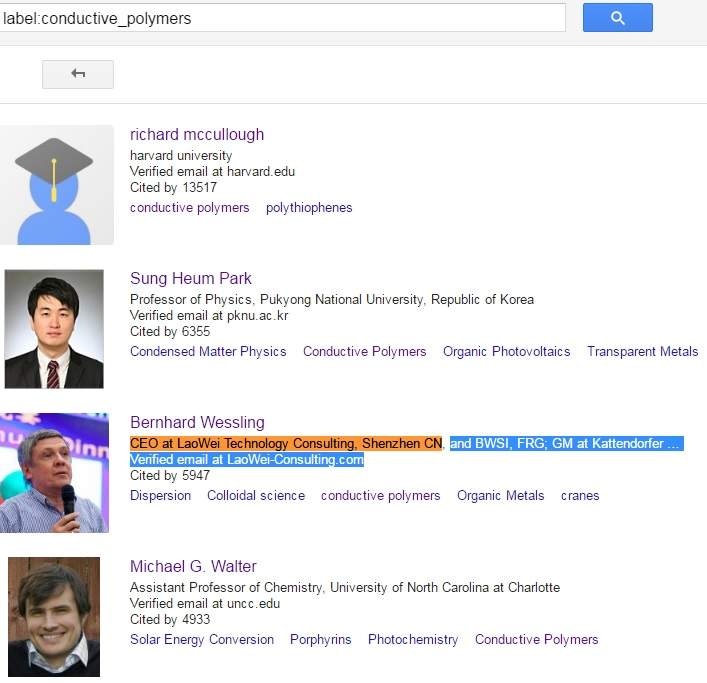Click the Solar Energy Conversion label
The width and height of the screenshot is (707, 683).
202,640
